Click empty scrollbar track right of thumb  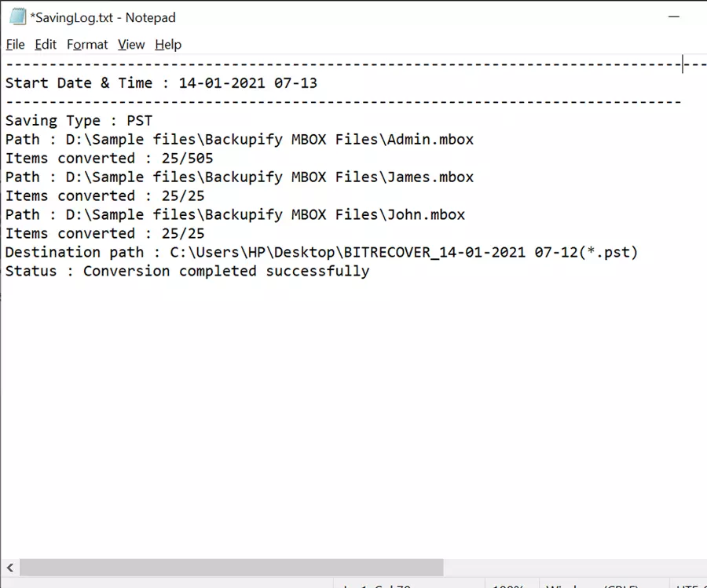[x=575, y=568]
